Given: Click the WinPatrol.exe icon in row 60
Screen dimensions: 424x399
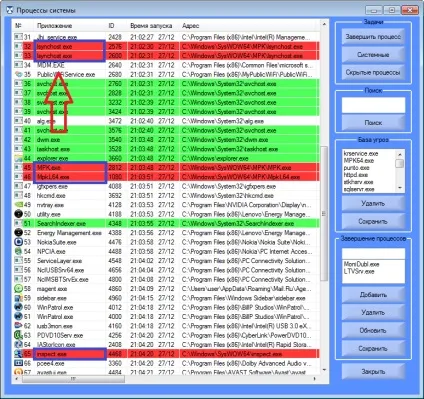Looking at the screenshot, I should coord(19,307).
